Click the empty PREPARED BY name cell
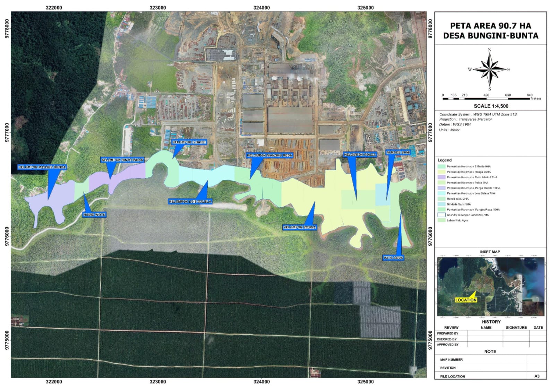This screenshot has height=392, width=555. click(x=485, y=333)
